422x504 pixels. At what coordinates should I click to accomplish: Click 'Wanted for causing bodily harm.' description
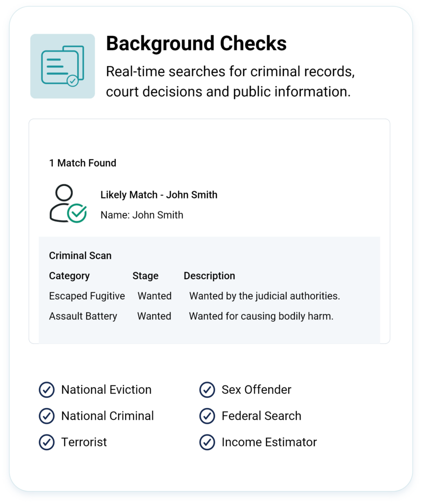tap(261, 316)
